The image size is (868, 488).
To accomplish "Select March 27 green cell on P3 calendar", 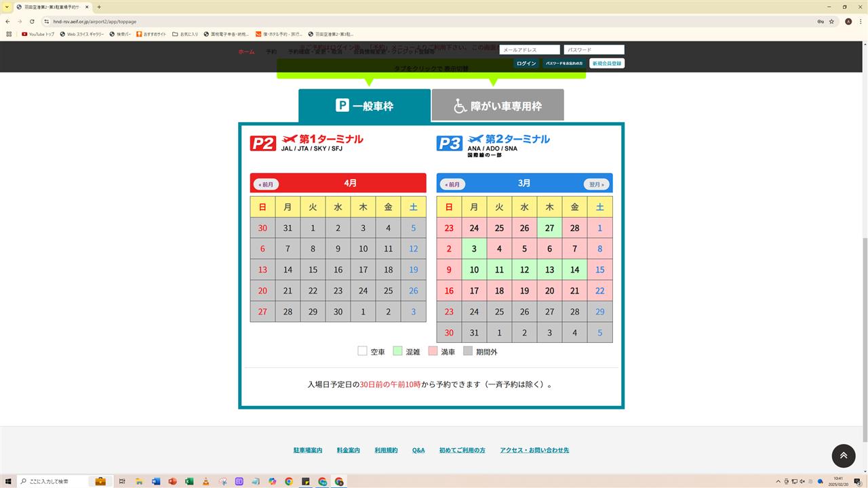I will point(549,228).
